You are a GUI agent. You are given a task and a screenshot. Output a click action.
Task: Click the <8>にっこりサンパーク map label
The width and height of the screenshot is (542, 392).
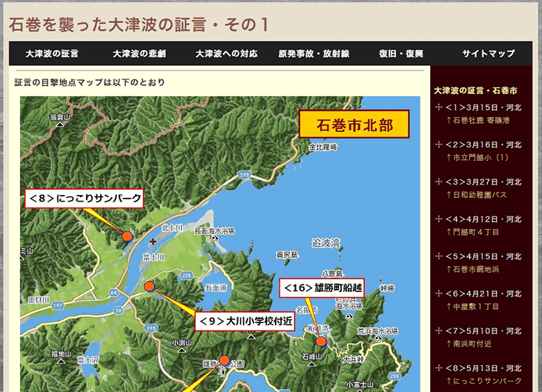[x=84, y=198]
